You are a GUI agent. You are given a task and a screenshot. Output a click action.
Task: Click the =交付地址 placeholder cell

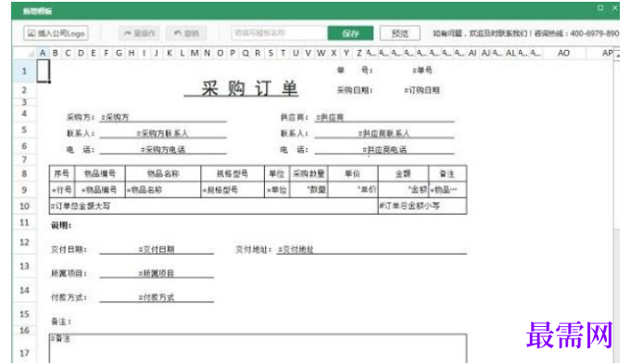(x=372, y=249)
